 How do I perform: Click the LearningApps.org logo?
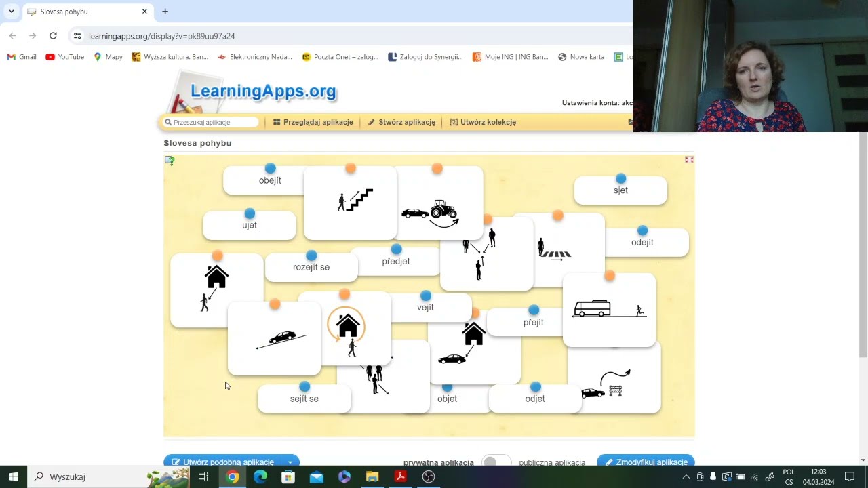pyautogui.click(x=263, y=92)
